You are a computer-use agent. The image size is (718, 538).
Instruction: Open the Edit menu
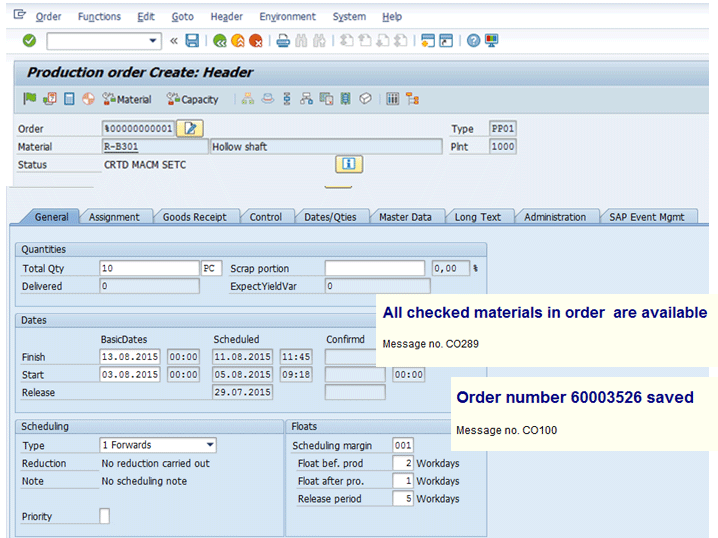tap(146, 16)
